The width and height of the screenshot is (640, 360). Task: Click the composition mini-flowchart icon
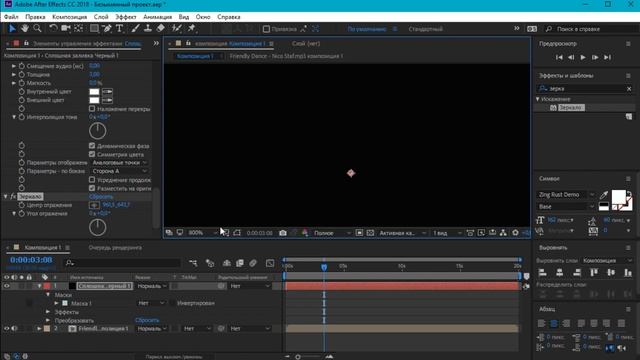point(193,263)
